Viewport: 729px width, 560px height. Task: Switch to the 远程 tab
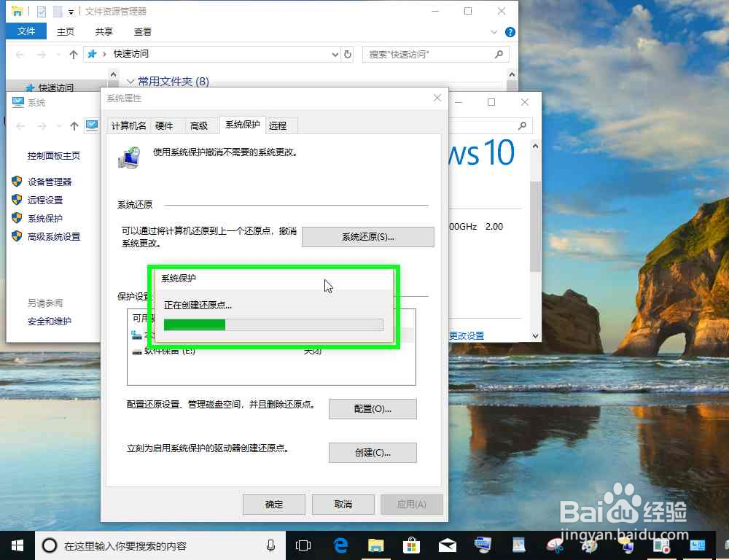pos(279,125)
